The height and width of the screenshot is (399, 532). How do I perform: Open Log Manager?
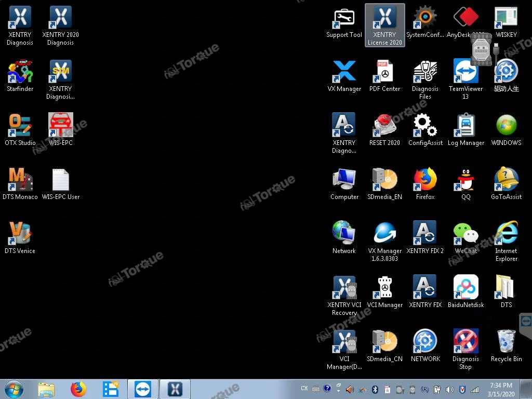tap(465, 129)
